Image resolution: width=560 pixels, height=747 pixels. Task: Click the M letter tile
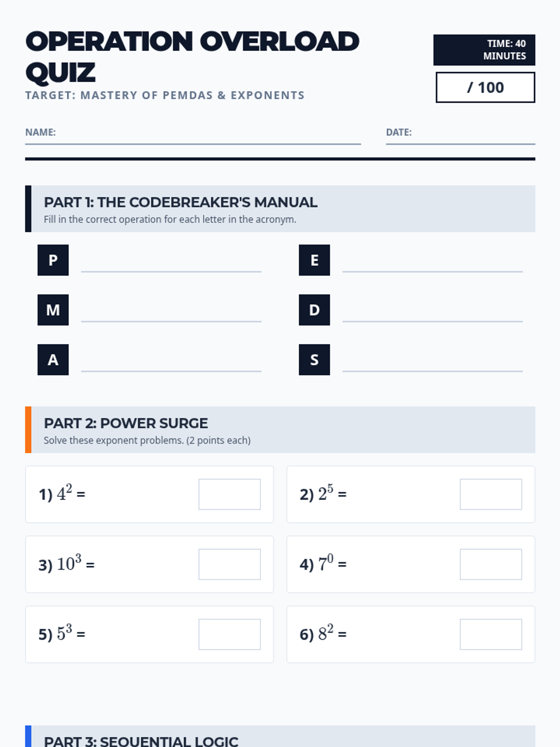53,310
